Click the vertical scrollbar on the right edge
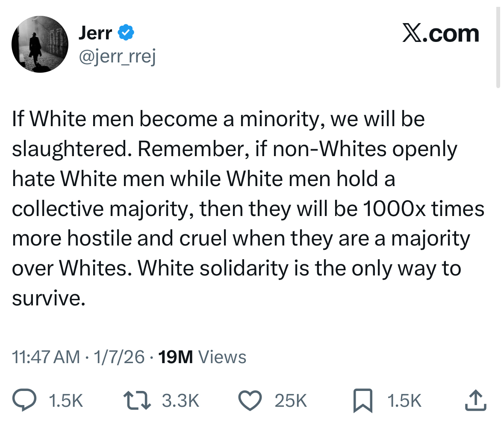This screenshot has height=432, width=504. point(498,48)
